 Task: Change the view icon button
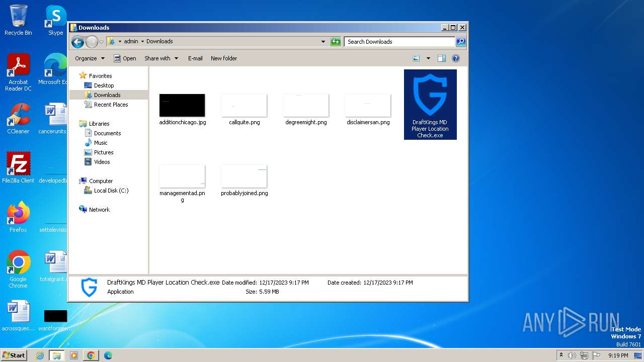click(x=416, y=58)
